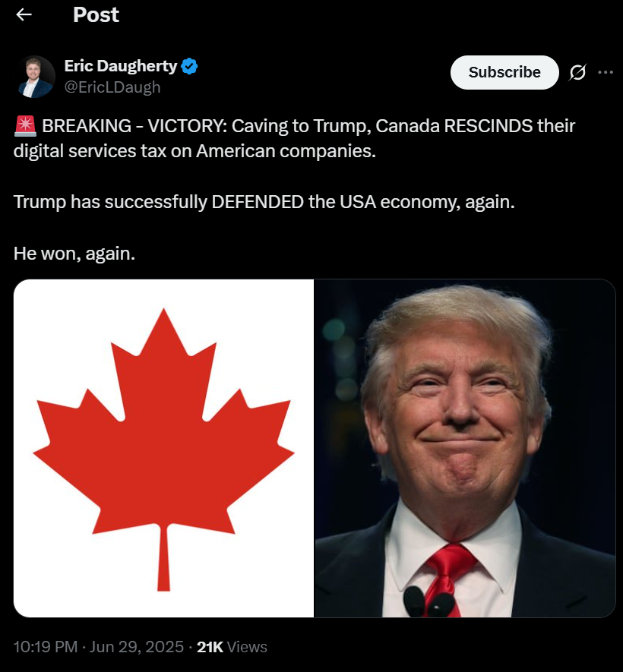Open the @EricLDaugh handle link
The width and height of the screenshot is (623, 672).
[x=112, y=87]
